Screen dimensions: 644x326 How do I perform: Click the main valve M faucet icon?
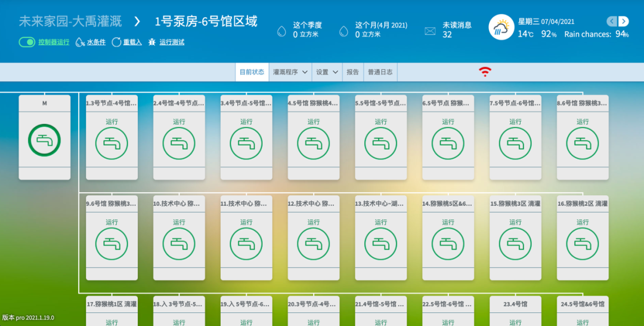coord(44,140)
